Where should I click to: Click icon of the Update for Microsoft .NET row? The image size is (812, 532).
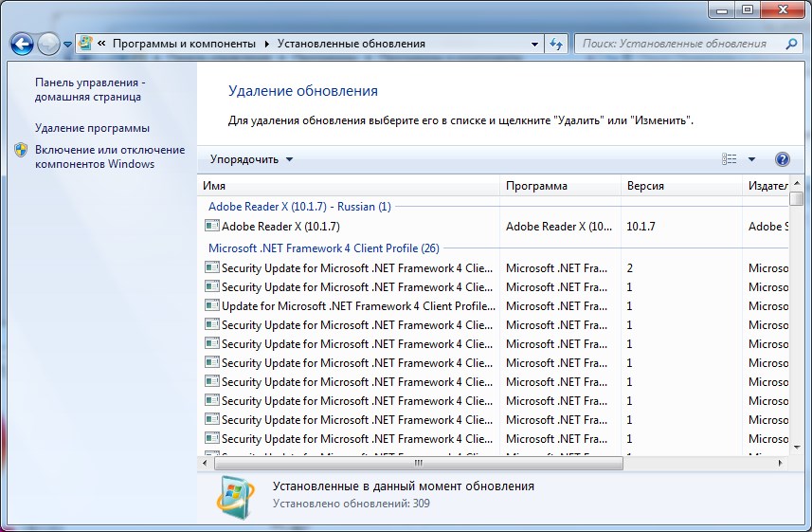[x=212, y=305]
